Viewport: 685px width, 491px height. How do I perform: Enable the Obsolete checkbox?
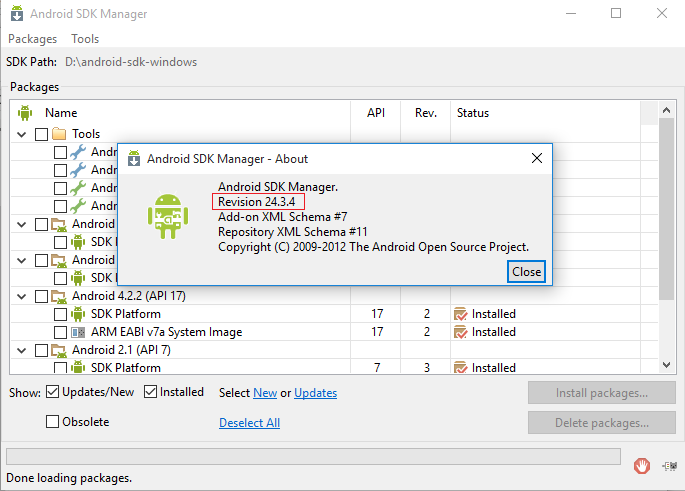click(x=53, y=422)
